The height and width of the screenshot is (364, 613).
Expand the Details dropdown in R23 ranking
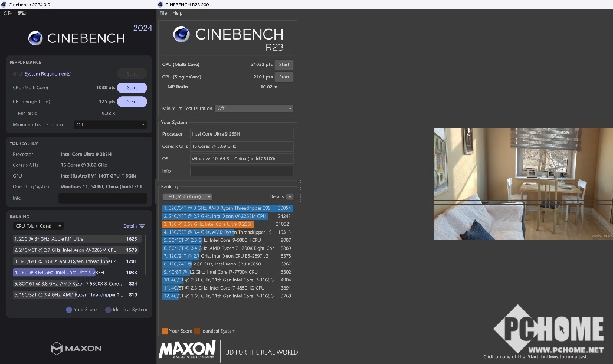tap(289, 196)
